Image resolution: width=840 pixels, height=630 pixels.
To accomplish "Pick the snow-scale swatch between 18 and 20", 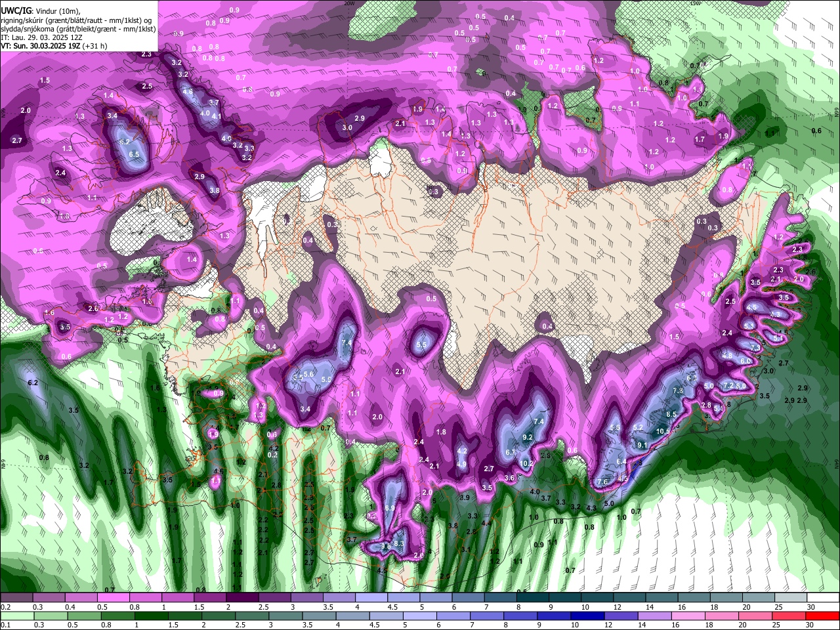I will point(726,597).
